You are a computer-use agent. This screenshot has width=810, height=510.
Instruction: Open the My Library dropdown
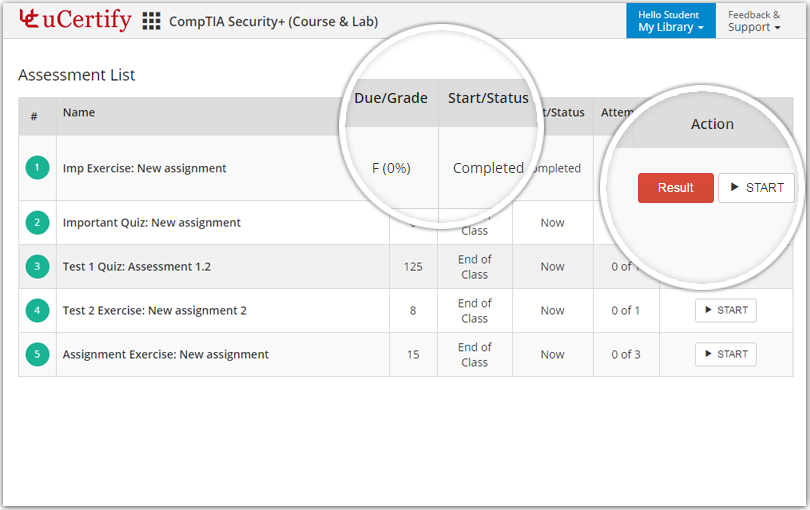671,21
